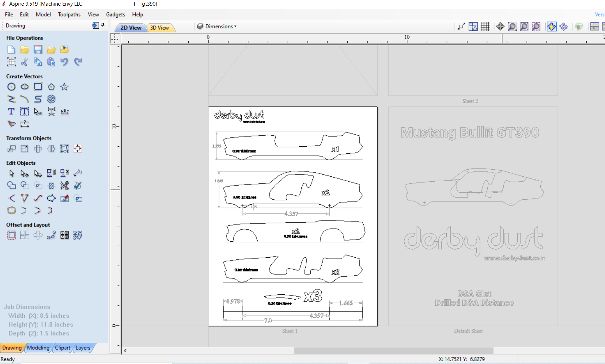Open the Dimensions dropdown
This screenshot has width=605, height=364.
click(x=216, y=26)
